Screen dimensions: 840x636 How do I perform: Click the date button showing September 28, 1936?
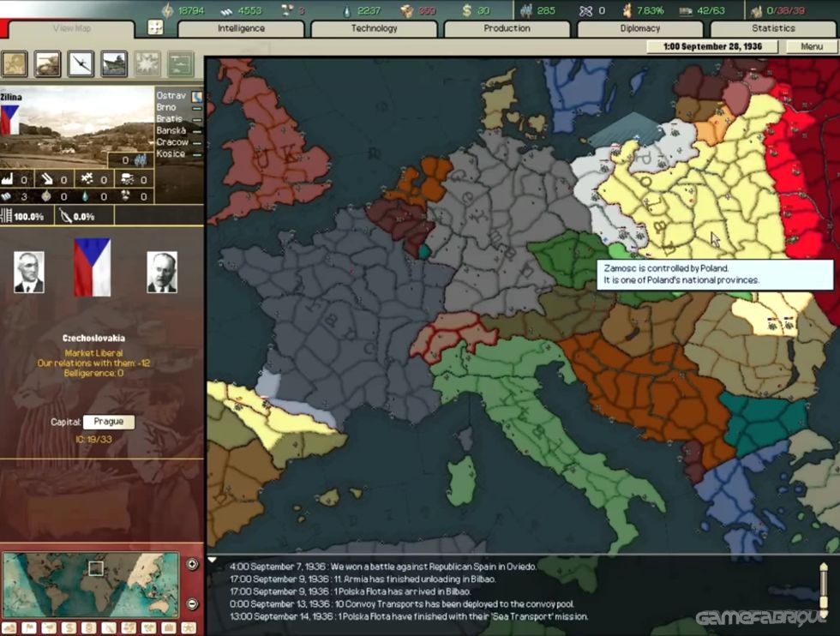tap(712, 46)
